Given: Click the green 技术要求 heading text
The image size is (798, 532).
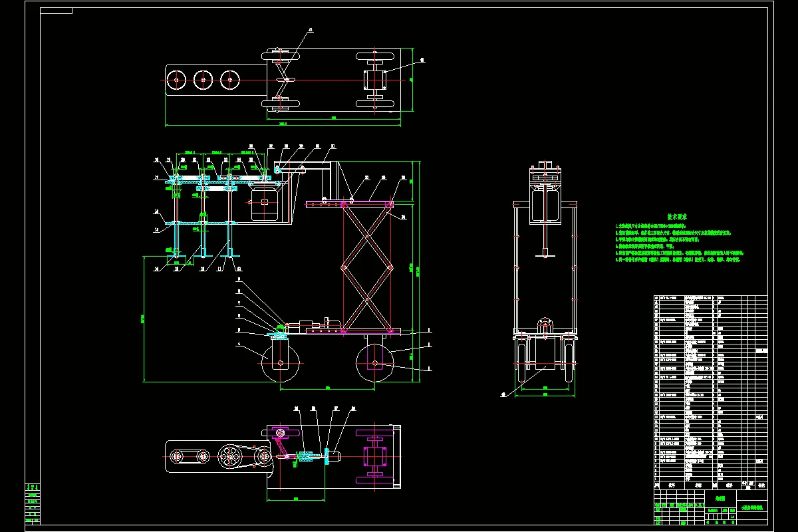Looking at the screenshot, I should (678, 217).
